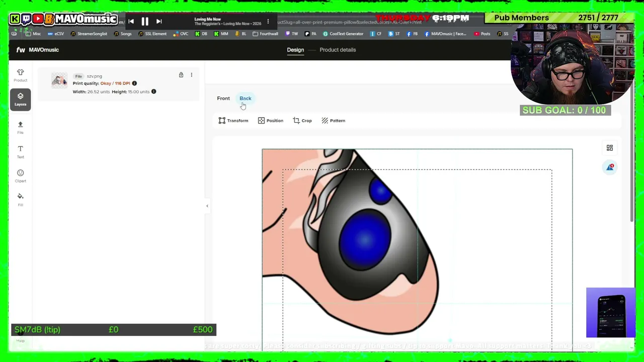
Task: Click the szv.png artwork on canvas
Action: pos(351,241)
